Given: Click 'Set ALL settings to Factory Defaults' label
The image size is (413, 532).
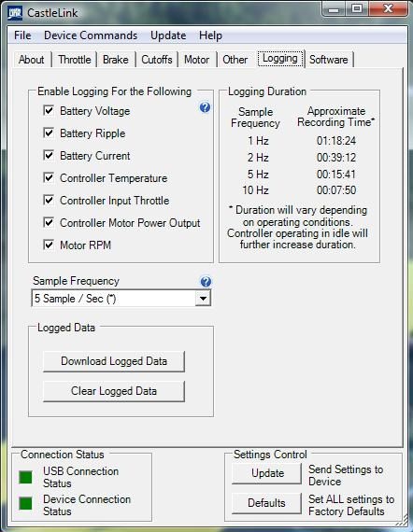Looking at the screenshot, I should click(x=351, y=505).
